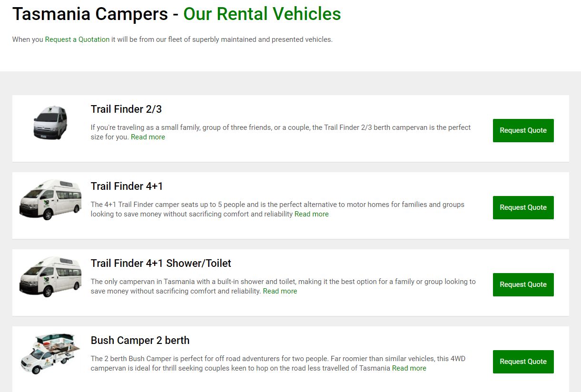Read more about the Shower/Toilet campervan
Screen dimensions: 581x392
point(280,291)
